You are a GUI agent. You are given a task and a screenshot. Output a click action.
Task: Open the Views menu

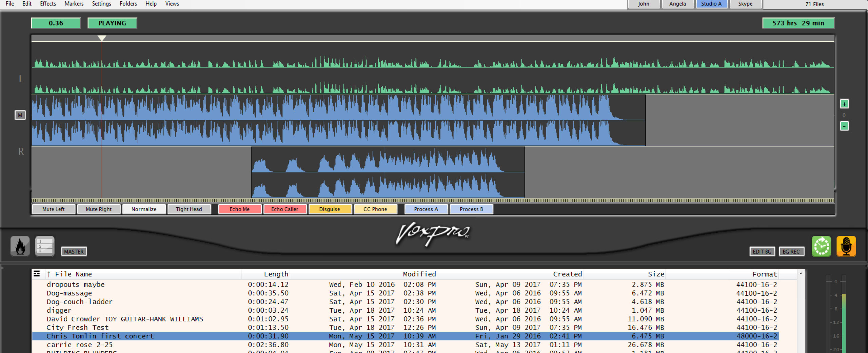172,4
